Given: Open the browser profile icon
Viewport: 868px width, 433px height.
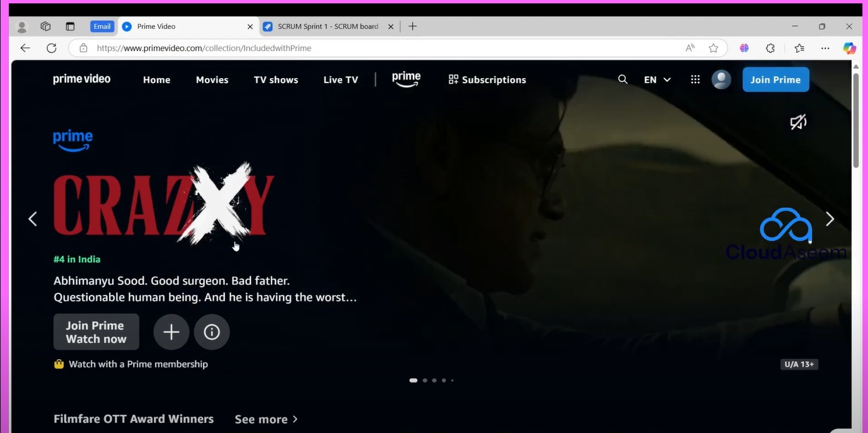Looking at the screenshot, I should pos(22,27).
